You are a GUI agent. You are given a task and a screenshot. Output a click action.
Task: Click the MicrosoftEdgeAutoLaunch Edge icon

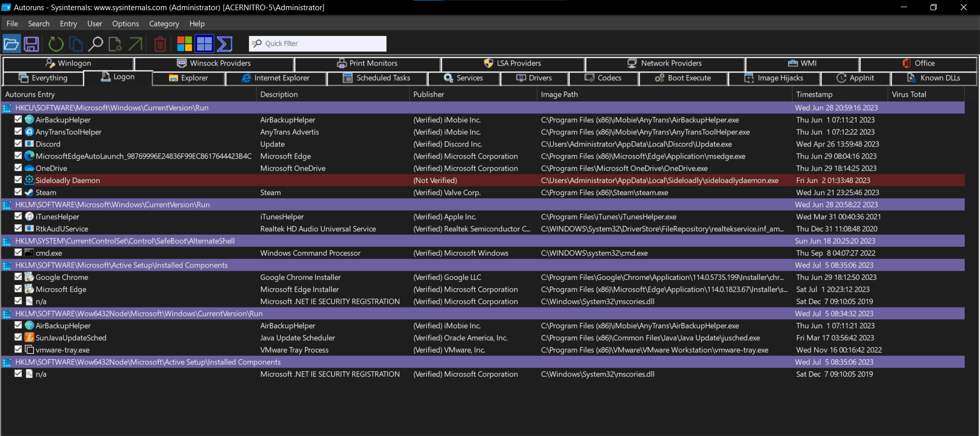coord(30,156)
